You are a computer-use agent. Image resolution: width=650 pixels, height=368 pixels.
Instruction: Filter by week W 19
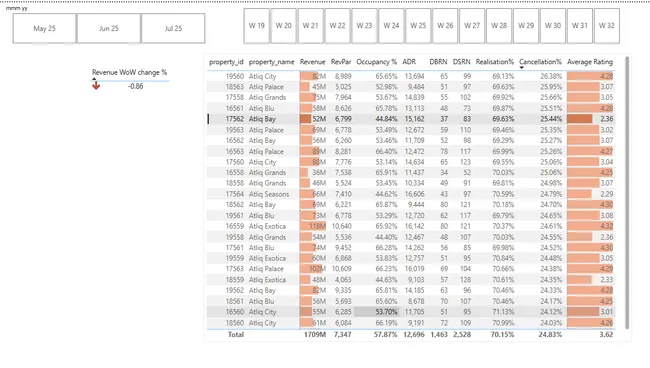[x=257, y=26]
